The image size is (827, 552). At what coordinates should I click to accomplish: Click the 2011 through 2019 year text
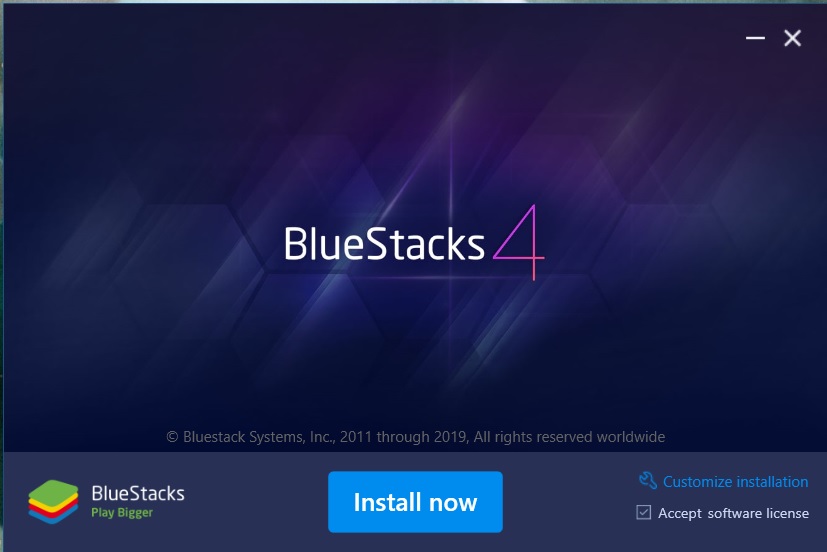404,437
